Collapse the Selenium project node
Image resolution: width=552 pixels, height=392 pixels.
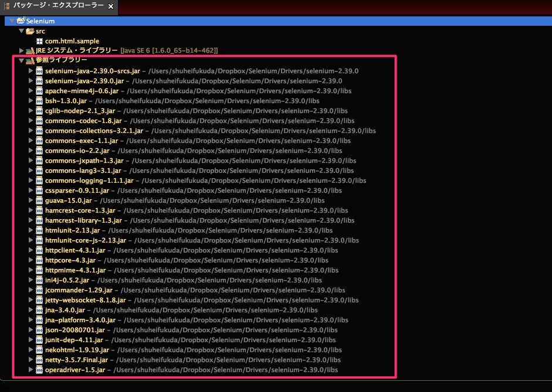(12, 21)
